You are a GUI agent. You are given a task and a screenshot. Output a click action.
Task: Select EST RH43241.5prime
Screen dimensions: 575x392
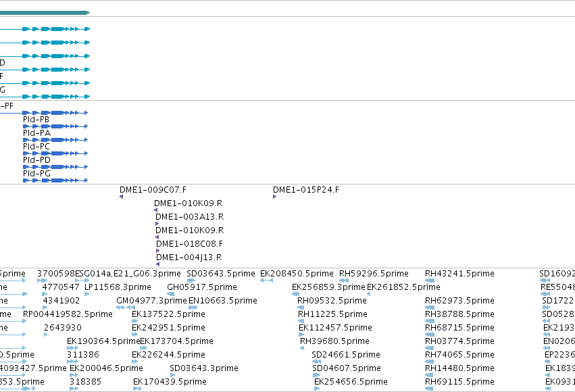[x=459, y=274]
